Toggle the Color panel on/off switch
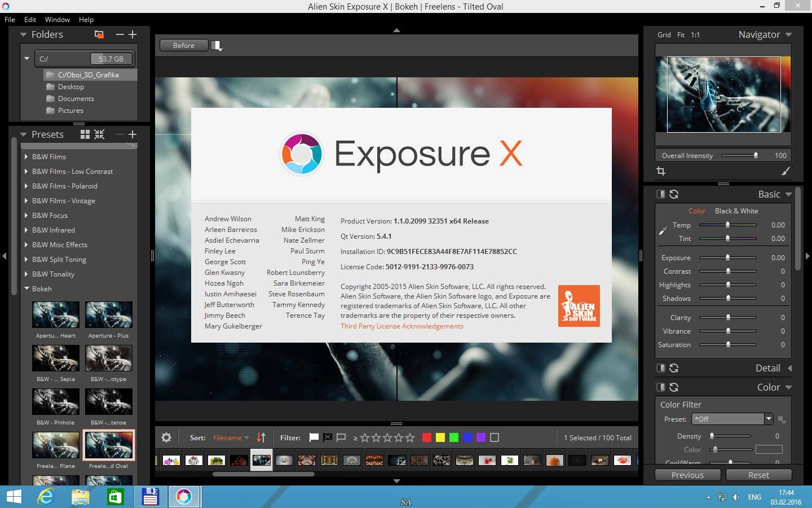Image resolution: width=812 pixels, height=508 pixels. click(661, 387)
